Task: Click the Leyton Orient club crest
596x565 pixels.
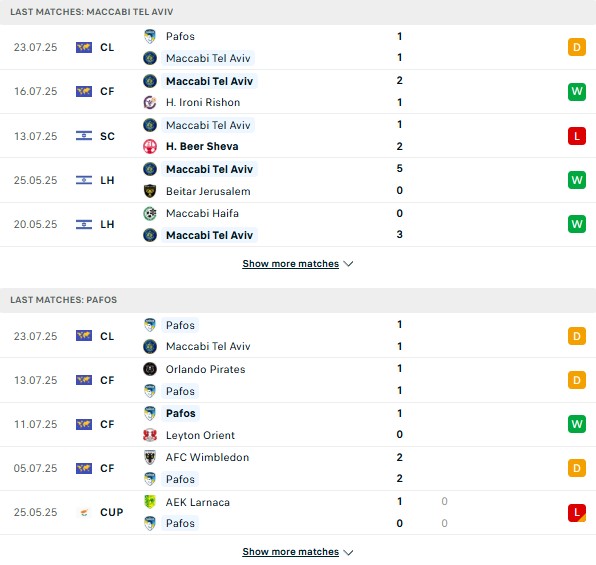Action: coord(150,435)
